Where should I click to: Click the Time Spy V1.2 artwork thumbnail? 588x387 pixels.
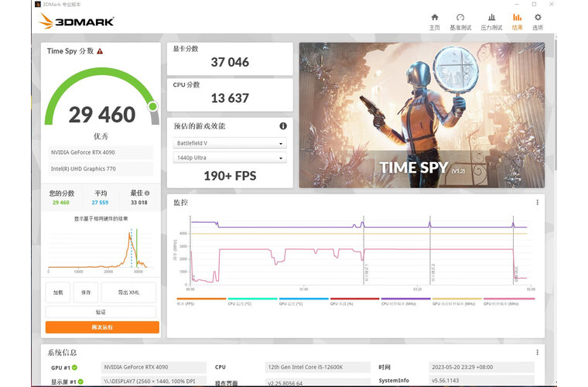(x=422, y=115)
